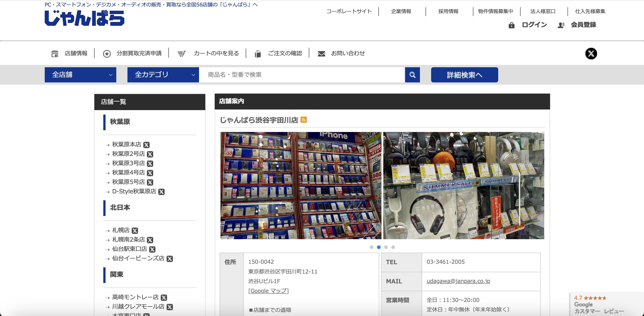Open the 分割買取完済申請 link
Image resolution: width=644 pixels, height=316 pixels.
point(139,53)
